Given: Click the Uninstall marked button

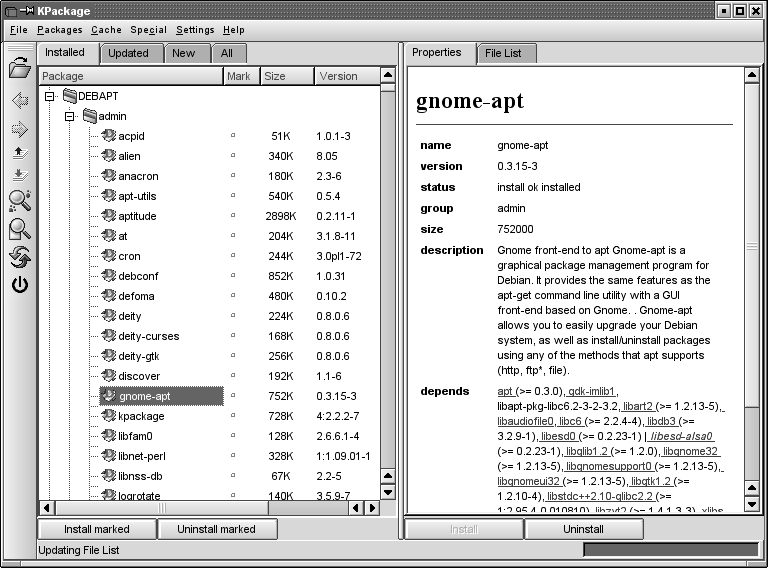Looking at the screenshot, I should click(x=216, y=529).
